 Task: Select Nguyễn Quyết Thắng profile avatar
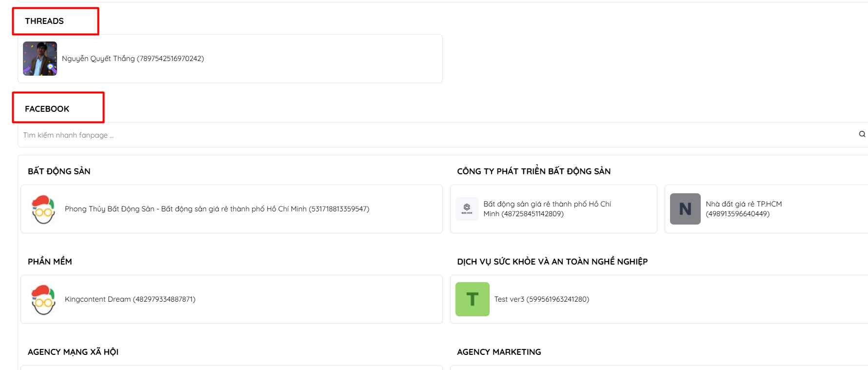[40, 59]
